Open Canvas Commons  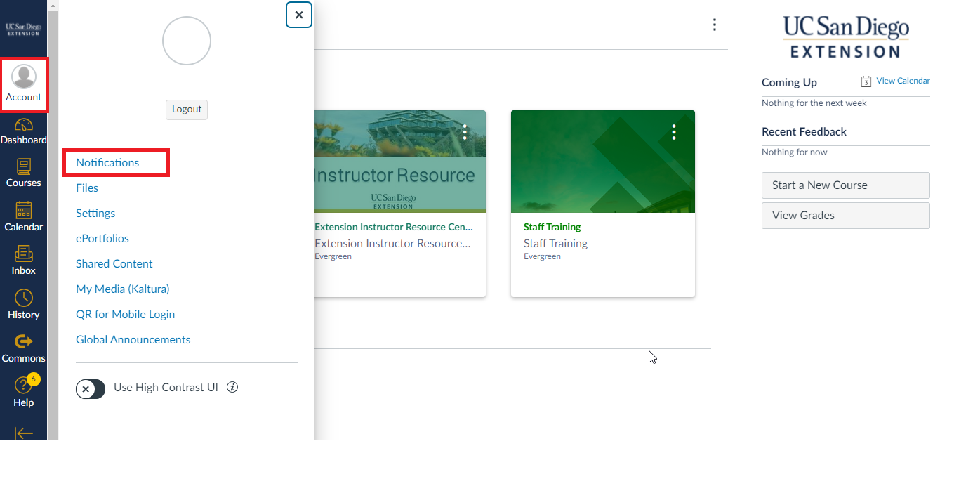point(24,348)
